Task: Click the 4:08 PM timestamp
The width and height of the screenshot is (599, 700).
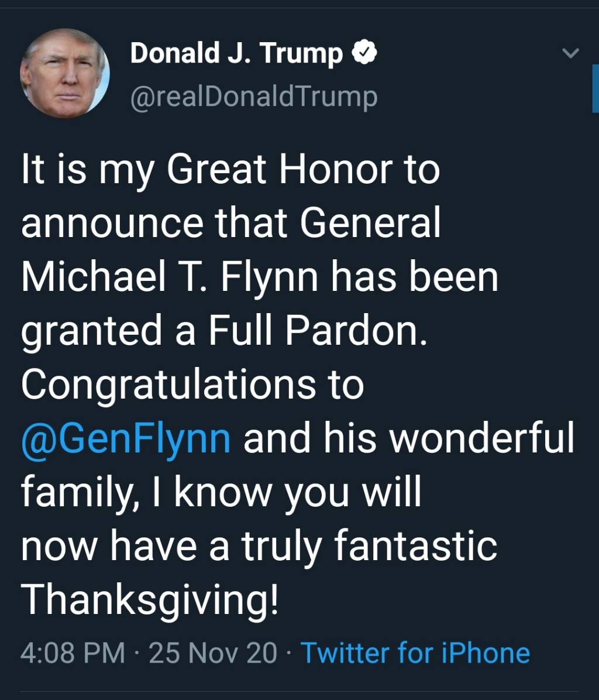Action: [73, 653]
